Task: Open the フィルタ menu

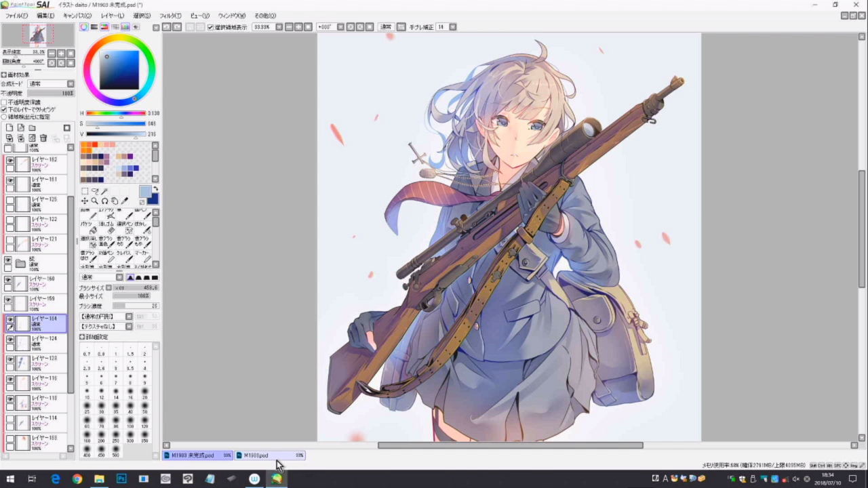Action: tap(170, 16)
